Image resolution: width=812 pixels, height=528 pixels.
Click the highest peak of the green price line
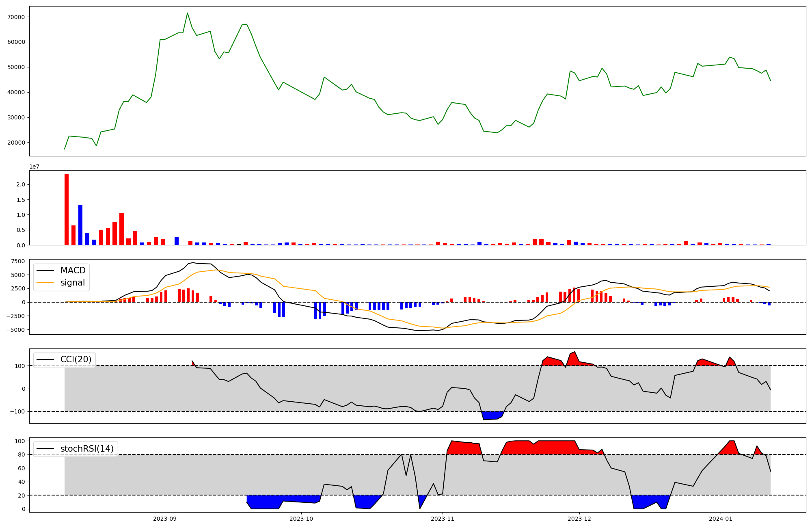click(187, 13)
